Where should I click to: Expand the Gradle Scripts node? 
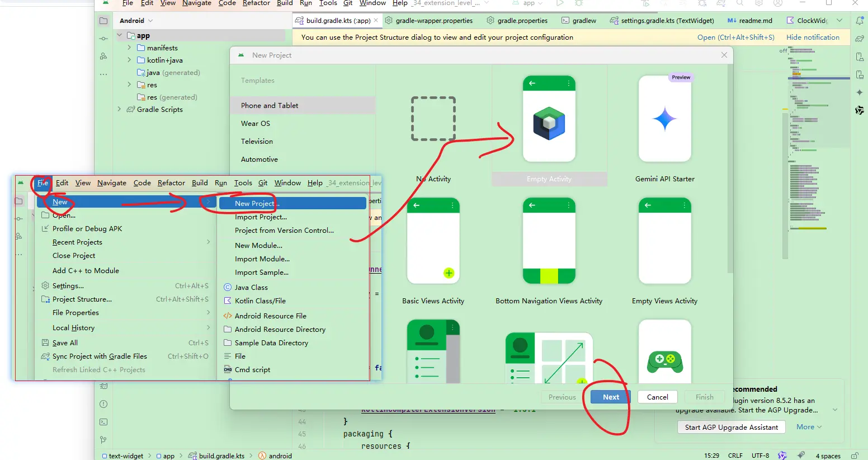[x=119, y=110]
